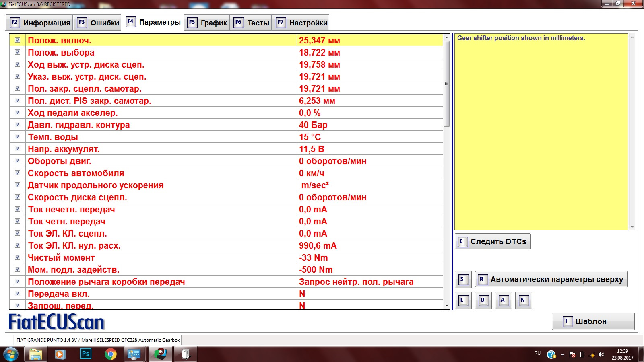The width and height of the screenshot is (644, 362).
Task: Click the E key icon on Следить DTCs
Action: tap(462, 241)
